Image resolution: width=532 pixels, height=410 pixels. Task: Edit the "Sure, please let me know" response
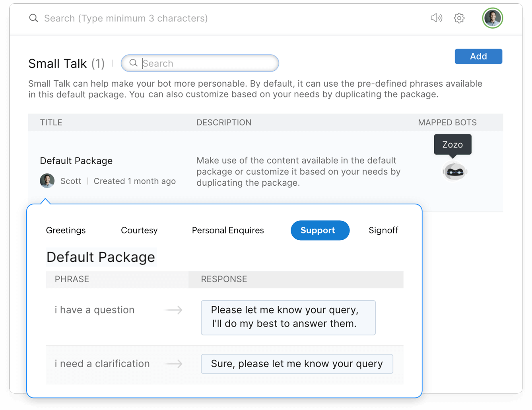point(297,364)
